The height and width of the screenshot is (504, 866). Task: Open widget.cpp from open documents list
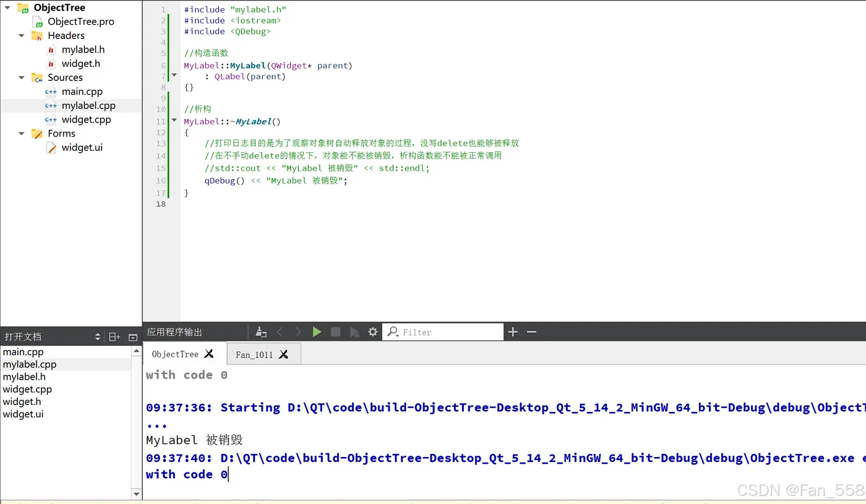pos(27,390)
